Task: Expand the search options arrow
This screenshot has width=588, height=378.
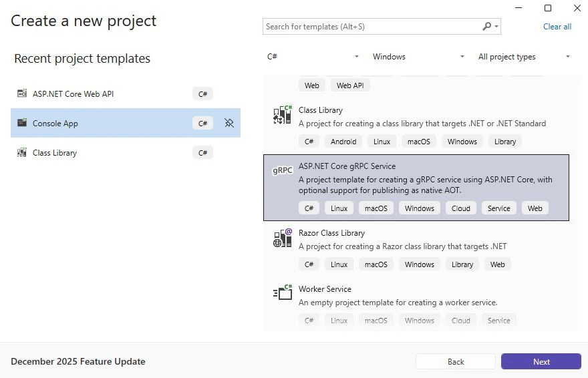Action: pyautogui.click(x=496, y=26)
